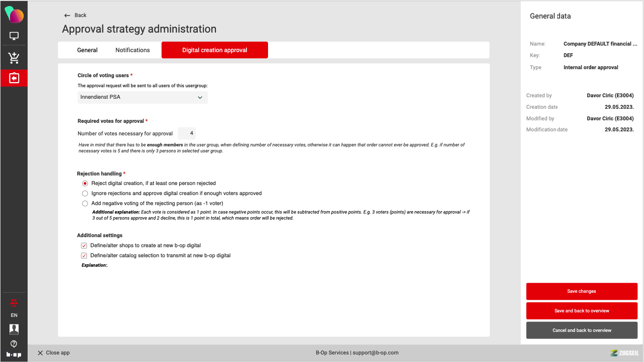Select 'Ignore rejections and approve' radio option
This screenshot has height=362, width=644.
point(85,193)
